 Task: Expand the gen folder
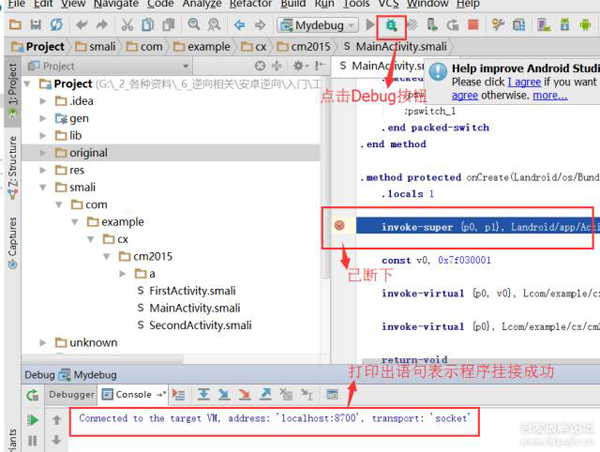43,118
